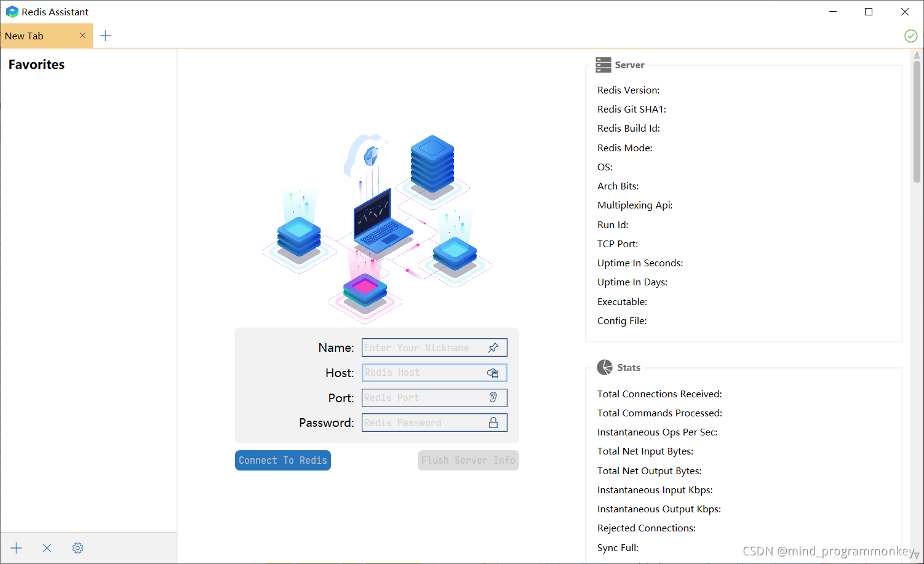924x564 pixels.
Task: Focus the Redis Password input field
Action: tap(434, 423)
